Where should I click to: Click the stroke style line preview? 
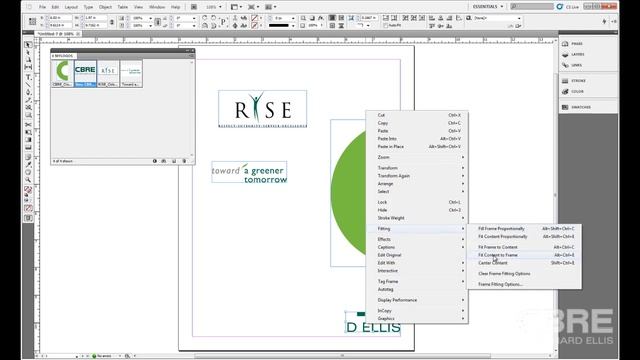tap(279, 25)
